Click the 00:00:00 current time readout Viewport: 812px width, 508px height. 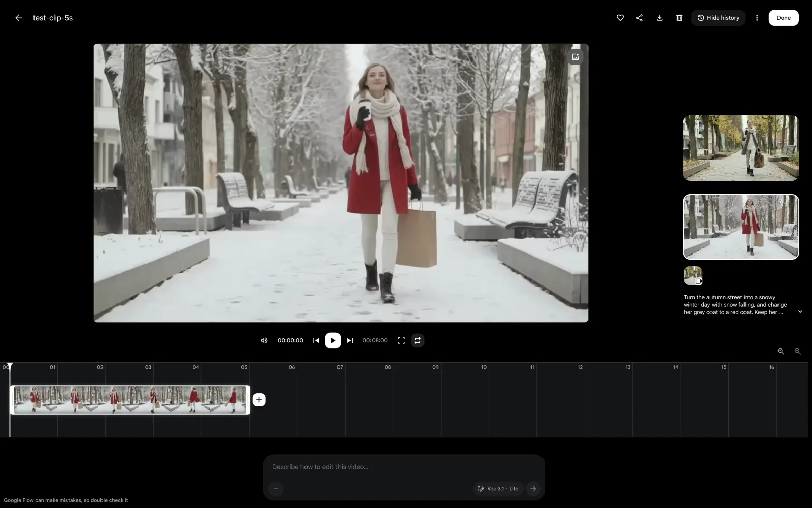coord(290,340)
